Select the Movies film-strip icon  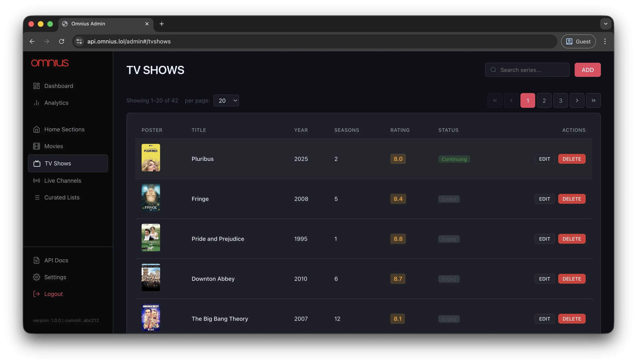36,146
